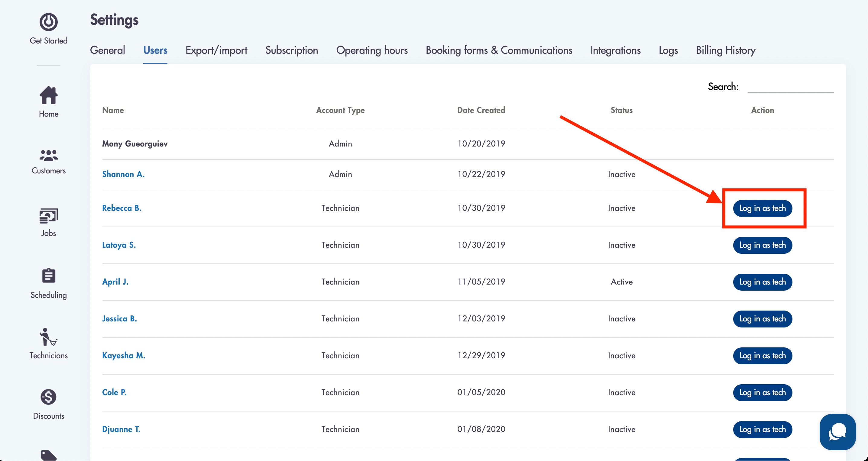Open the Jobs money icon

tap(49, 216)
